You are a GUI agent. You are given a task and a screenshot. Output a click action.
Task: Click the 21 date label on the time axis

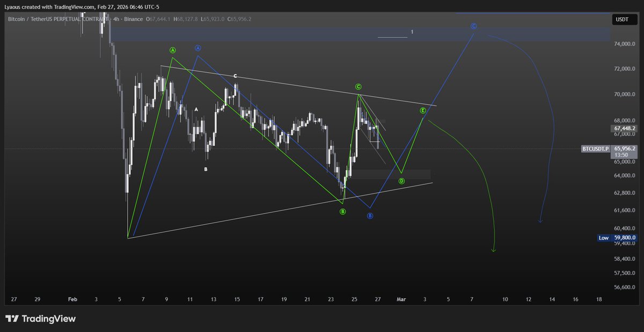point(307,300)
